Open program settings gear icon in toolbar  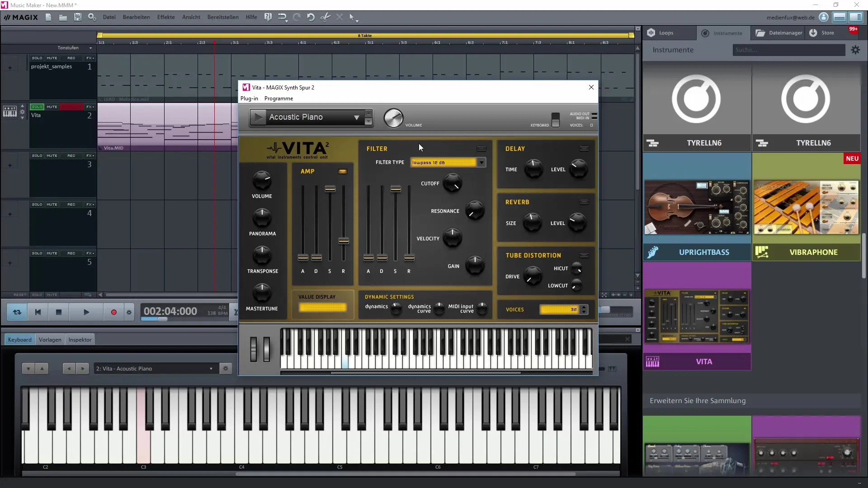click(x=92, y=17)
